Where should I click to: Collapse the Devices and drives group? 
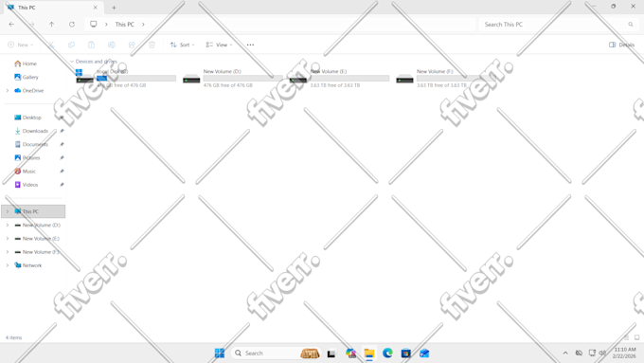click(72, 62)
